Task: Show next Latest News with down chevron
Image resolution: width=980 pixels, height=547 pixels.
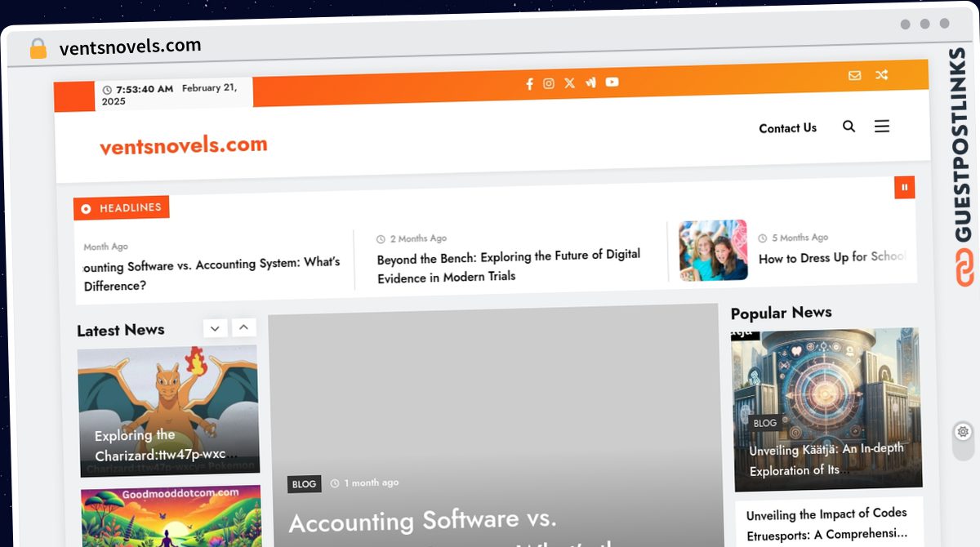Action: [x=215, y=328]
